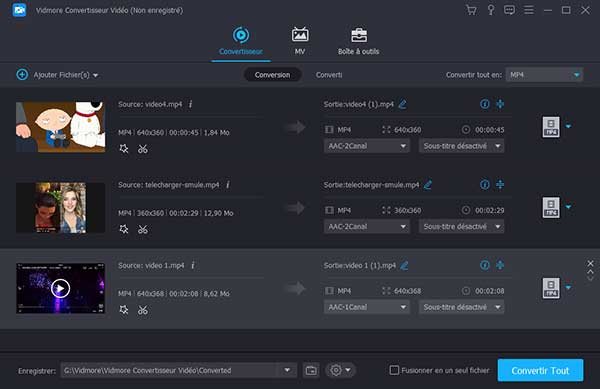This screenshot has height=389, width=600.
Task: Open the Boîte à outils tab
Action: coord(359,41)
